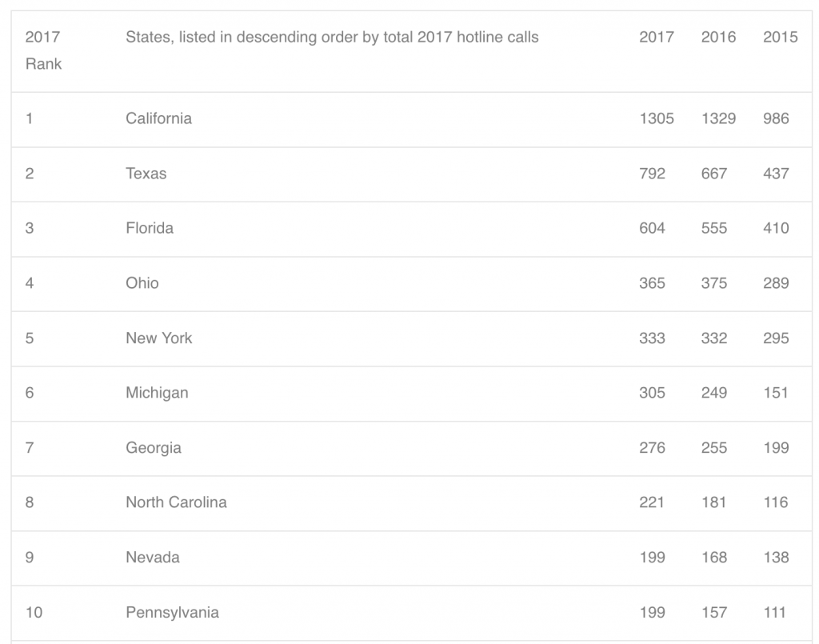Click the 2017 column header
Viewport: 819px width, 644px height.
657,37
